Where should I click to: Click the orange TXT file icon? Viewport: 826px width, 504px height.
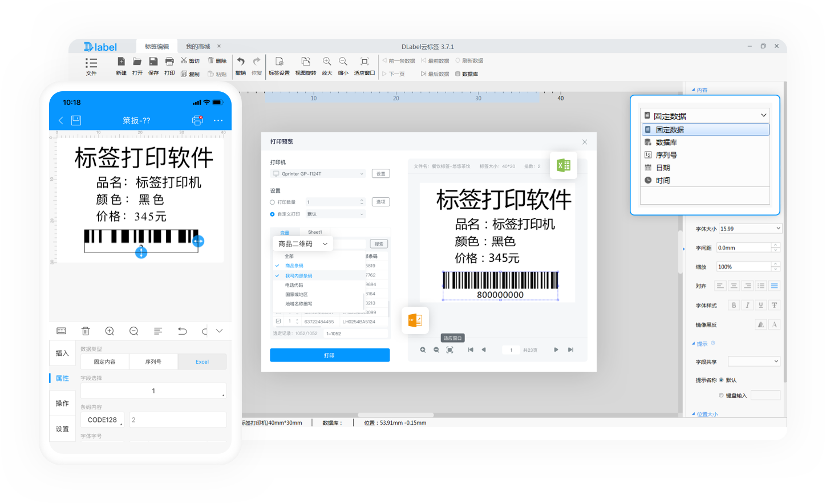point(415,320)
